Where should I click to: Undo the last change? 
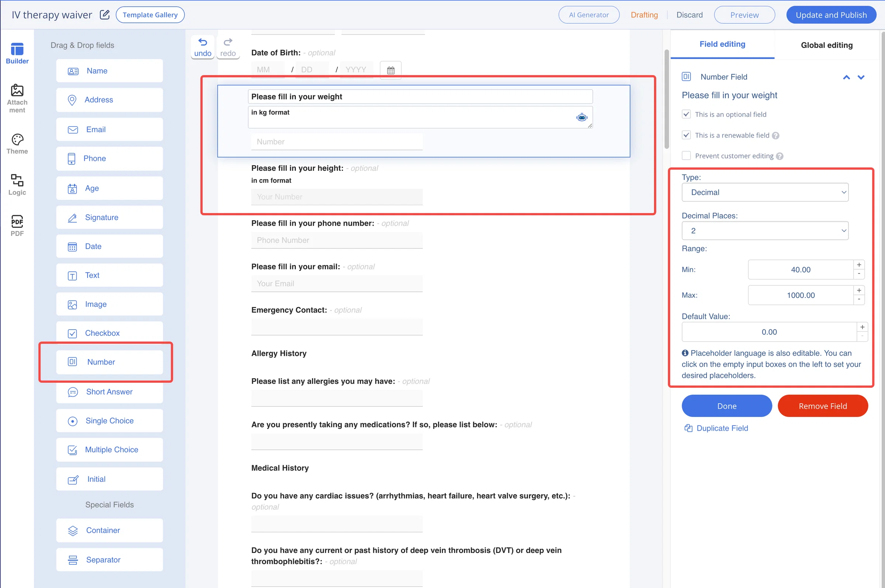(203, 47)
